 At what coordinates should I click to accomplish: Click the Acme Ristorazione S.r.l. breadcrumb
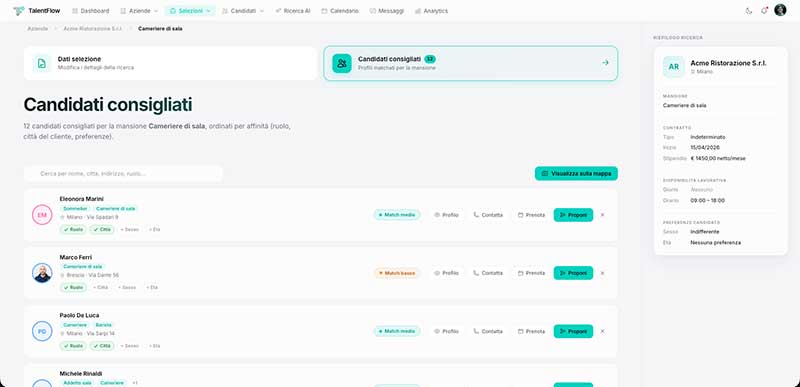tap(93, 29)
